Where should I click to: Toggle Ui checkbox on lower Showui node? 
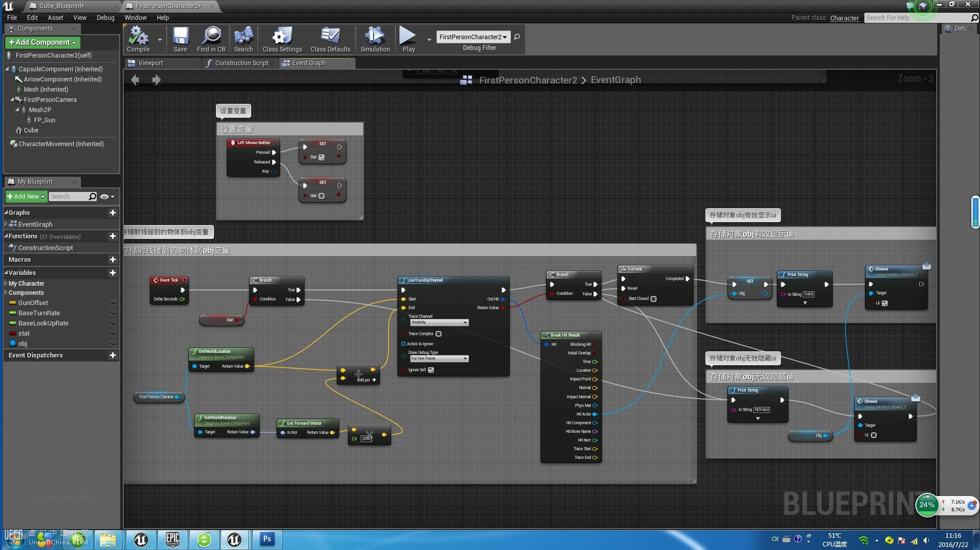874,435
